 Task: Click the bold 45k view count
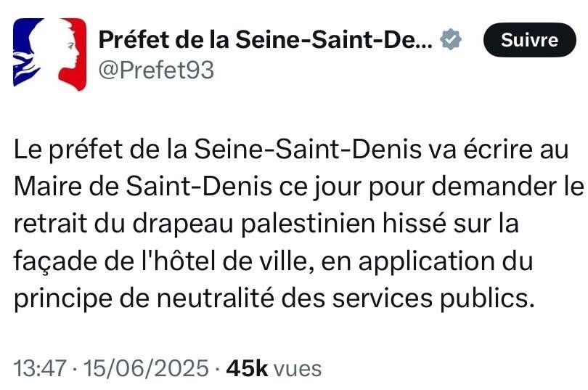point(247,368)
